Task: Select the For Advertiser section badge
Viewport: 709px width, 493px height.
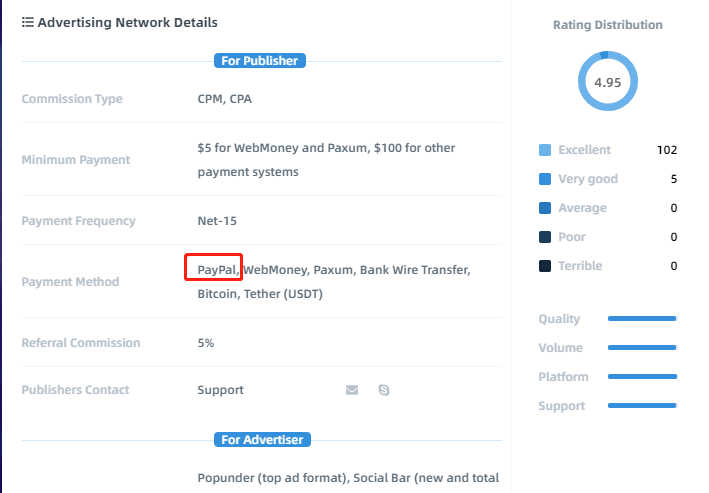Action: pyautogui.click(x=262, y=440)
